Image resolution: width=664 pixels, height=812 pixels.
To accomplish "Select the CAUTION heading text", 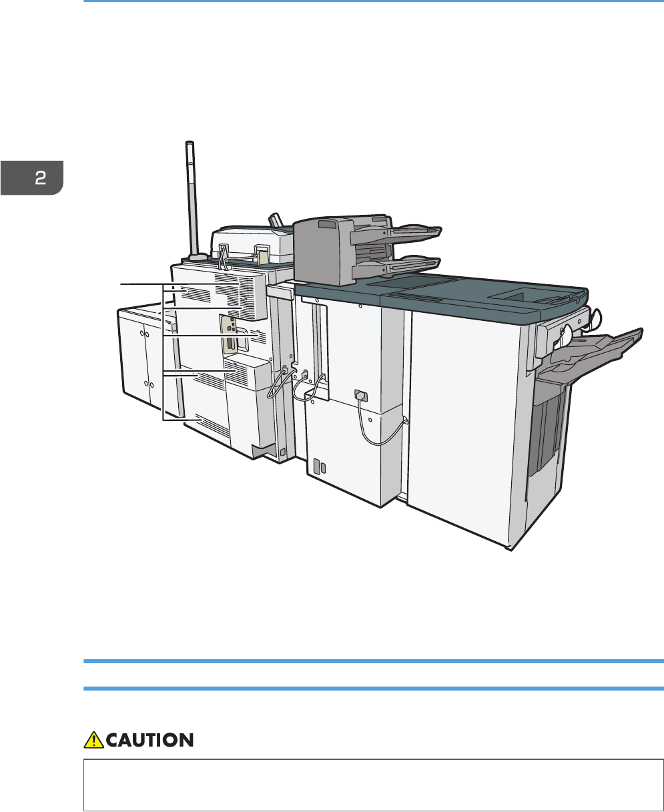I will point(150,740).
